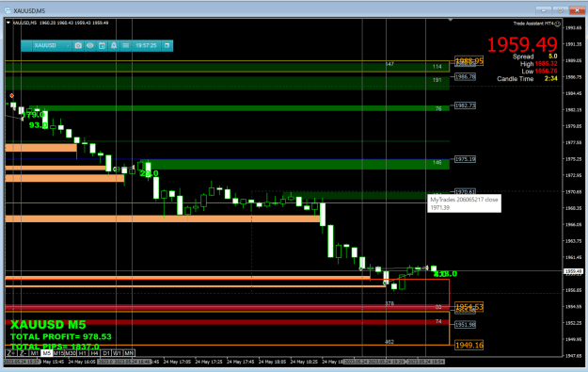Grab the blank left handle of teal toolbar
The width and height of the screenshot is (588, 372).
point(26,45)
